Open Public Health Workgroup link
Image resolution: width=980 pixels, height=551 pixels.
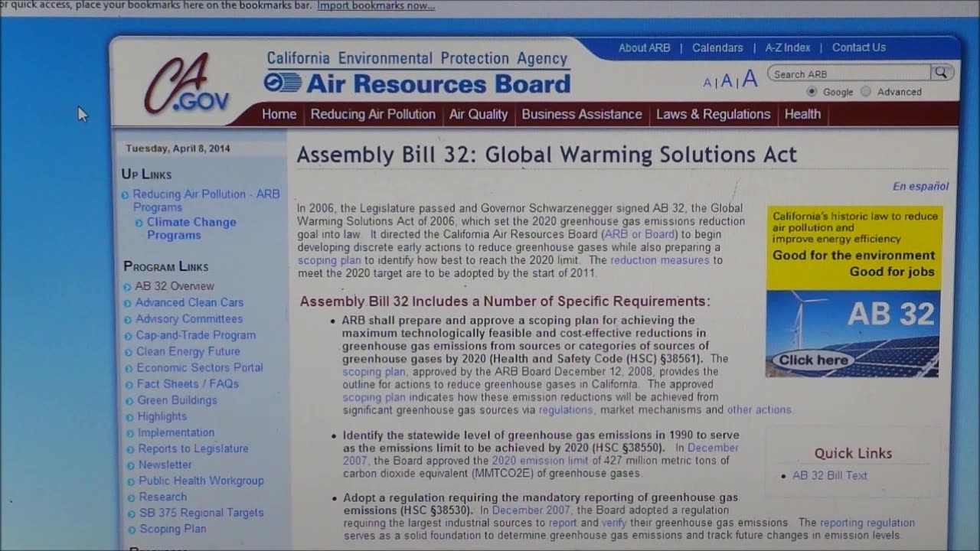point(201,481)
